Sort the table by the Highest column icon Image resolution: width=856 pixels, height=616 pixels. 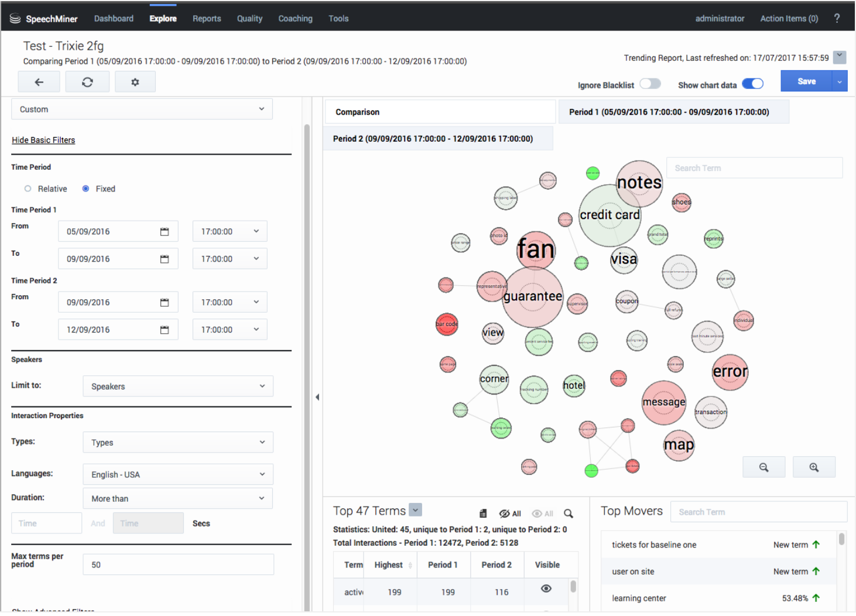point(410,565)
